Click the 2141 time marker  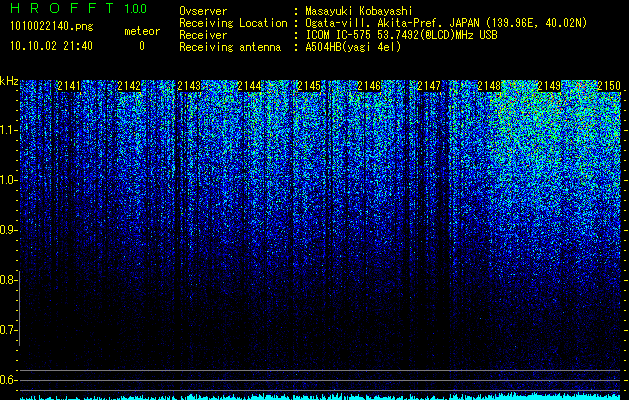69,86
